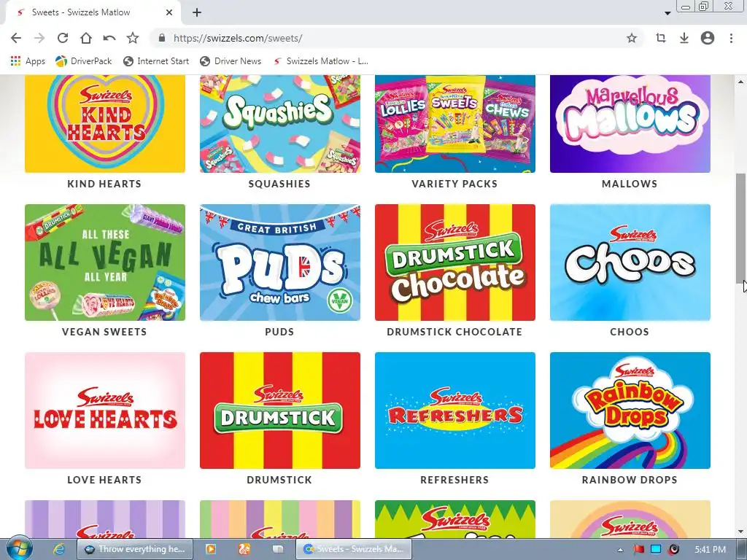Open the browser three-dot menu
747x560 pixels.
731,38
